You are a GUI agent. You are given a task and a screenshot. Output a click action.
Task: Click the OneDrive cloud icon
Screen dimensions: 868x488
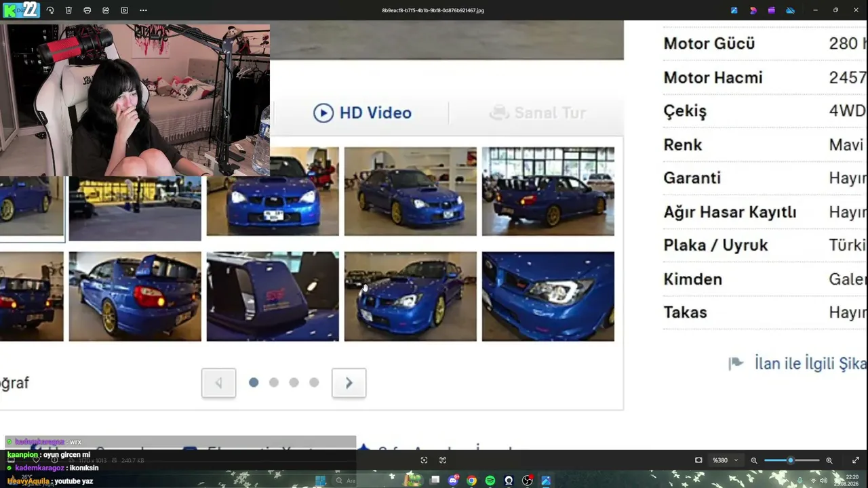click(790, 10)
